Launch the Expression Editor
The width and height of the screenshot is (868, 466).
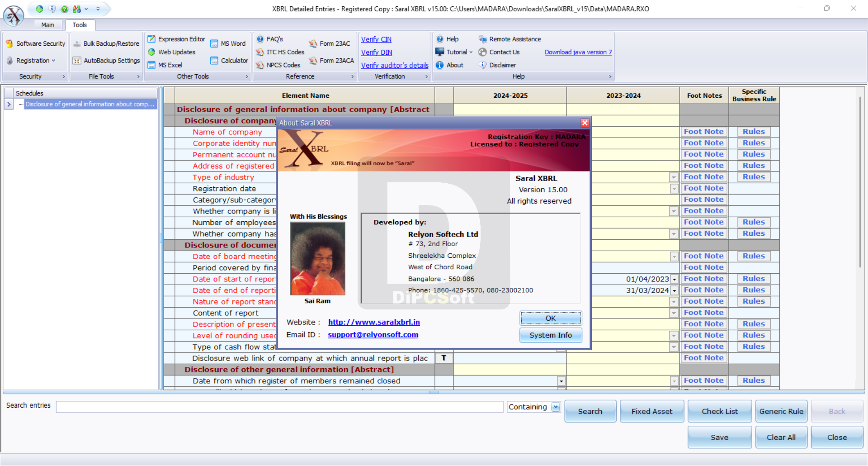(176, 39)
